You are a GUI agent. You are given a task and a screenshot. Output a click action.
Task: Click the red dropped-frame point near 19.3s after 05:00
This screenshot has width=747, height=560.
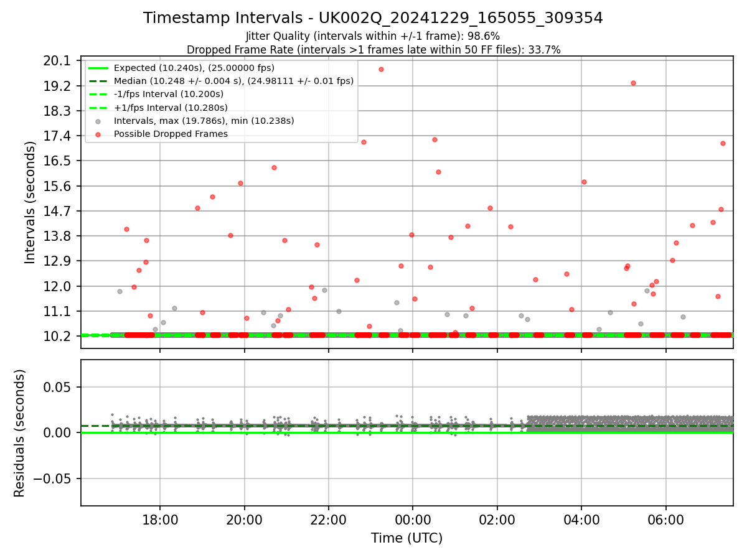point(633,83)
